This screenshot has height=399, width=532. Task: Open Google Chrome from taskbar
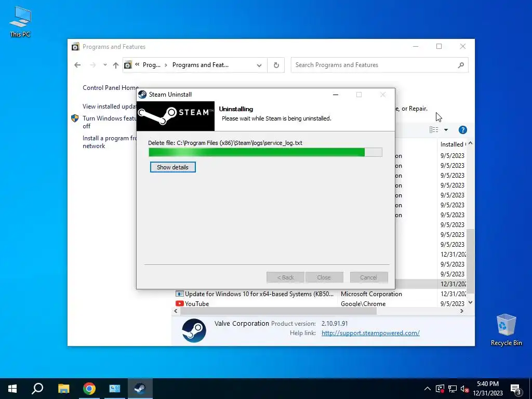click(89, 389)
